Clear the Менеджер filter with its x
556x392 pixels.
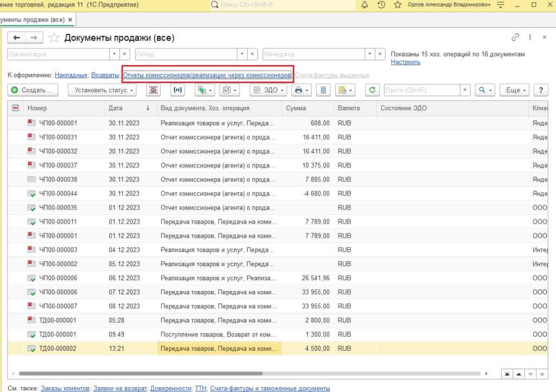[x=380, y=54]
